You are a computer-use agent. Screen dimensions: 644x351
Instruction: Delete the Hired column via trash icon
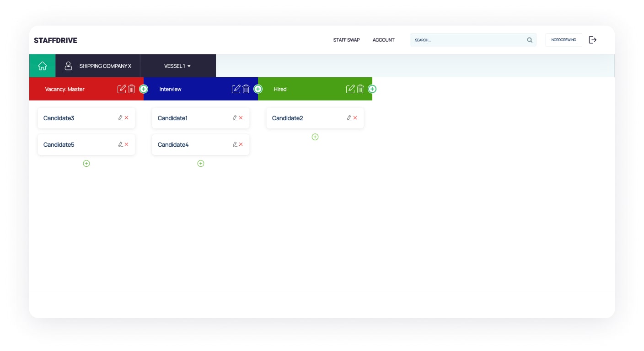point(360,89)
